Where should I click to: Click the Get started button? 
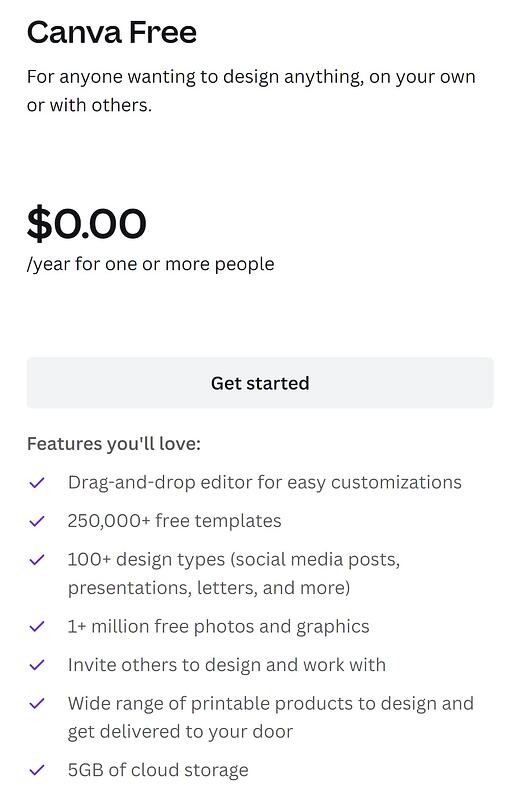[x=260, y=383]
